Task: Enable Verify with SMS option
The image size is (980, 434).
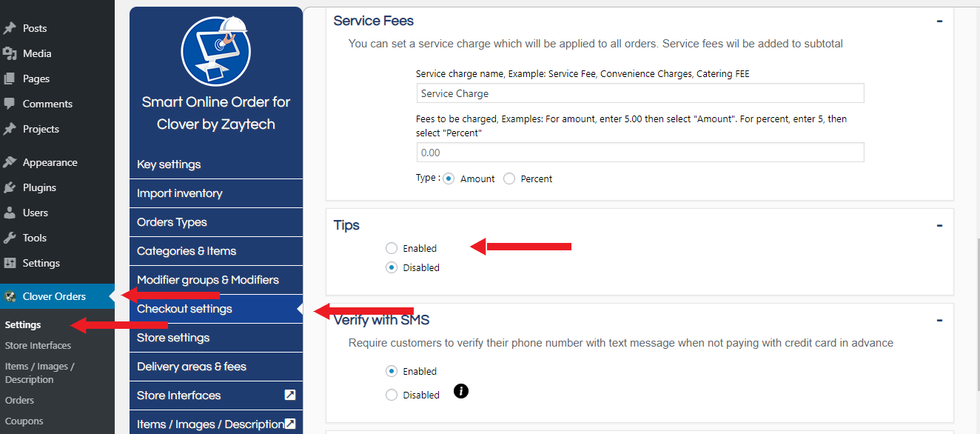Action: tap(392, 371)
